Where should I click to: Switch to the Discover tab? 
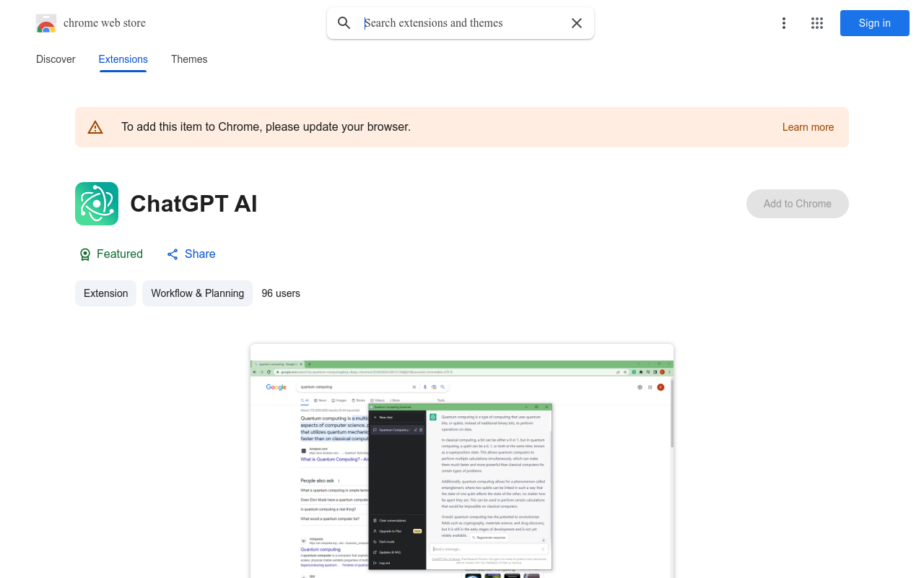[56, 59]
